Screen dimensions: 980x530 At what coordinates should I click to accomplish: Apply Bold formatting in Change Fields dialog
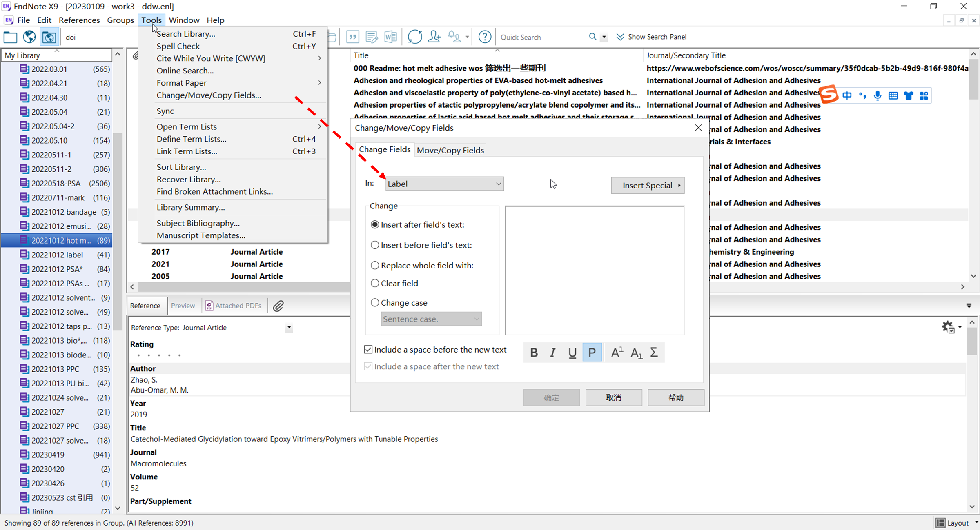pos(534,353)
